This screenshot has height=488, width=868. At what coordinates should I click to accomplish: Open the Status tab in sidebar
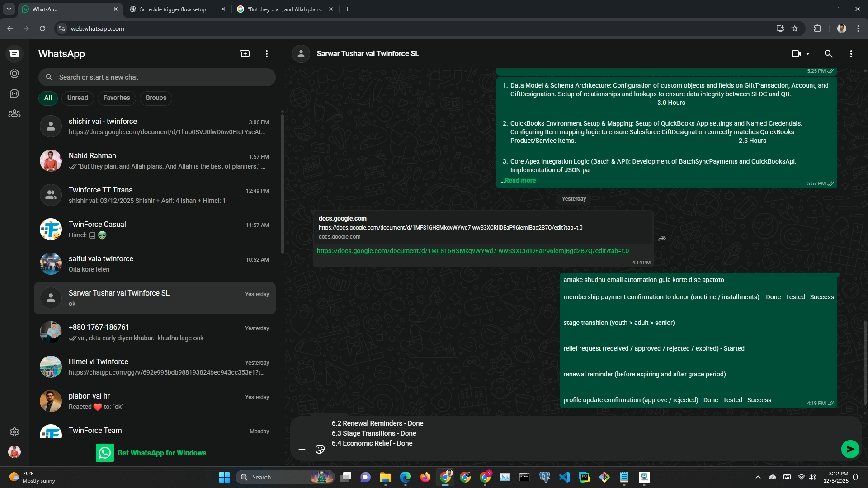pos(14,74)
